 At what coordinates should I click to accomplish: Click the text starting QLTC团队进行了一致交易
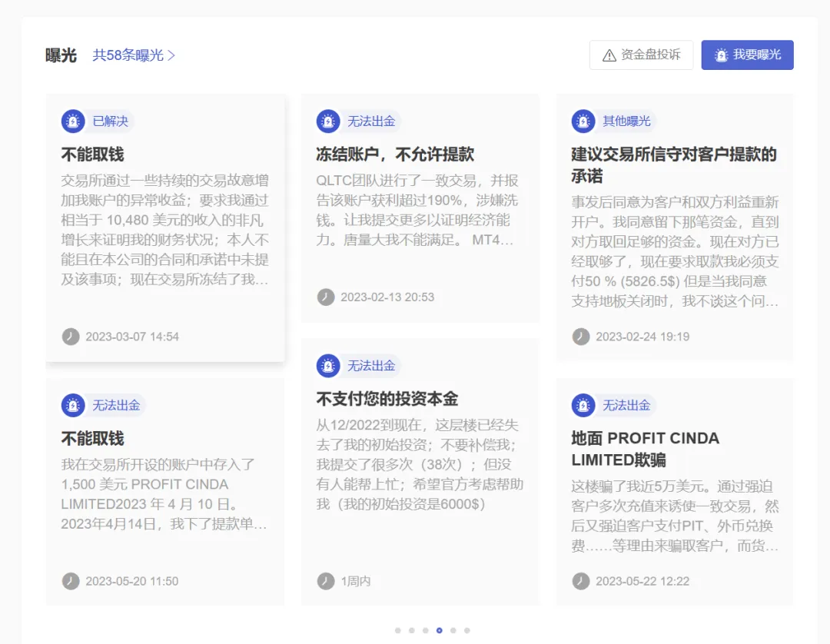417,210
